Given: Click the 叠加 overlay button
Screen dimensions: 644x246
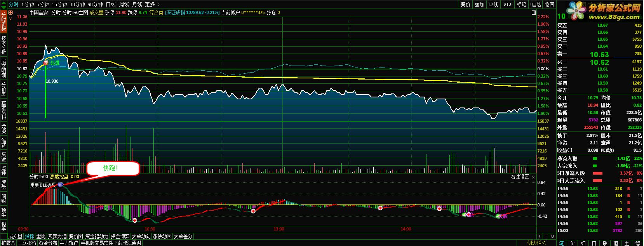Looking at the screenshot, I should pos(479,4).
